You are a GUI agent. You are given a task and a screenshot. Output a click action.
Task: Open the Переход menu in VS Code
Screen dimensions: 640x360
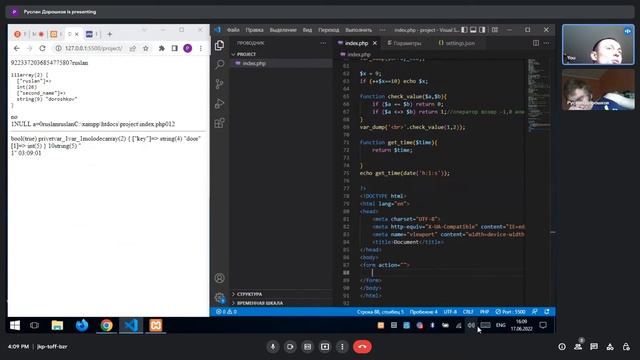[x=329, y=30]
